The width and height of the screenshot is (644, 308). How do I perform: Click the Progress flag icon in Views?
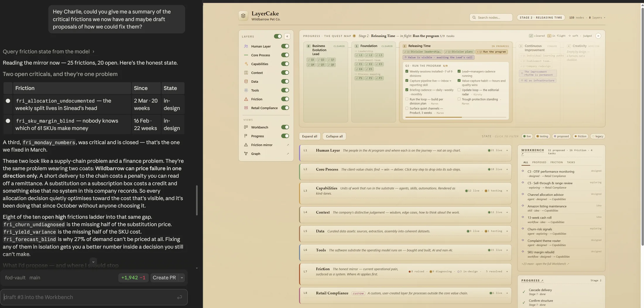coord(246,136)
